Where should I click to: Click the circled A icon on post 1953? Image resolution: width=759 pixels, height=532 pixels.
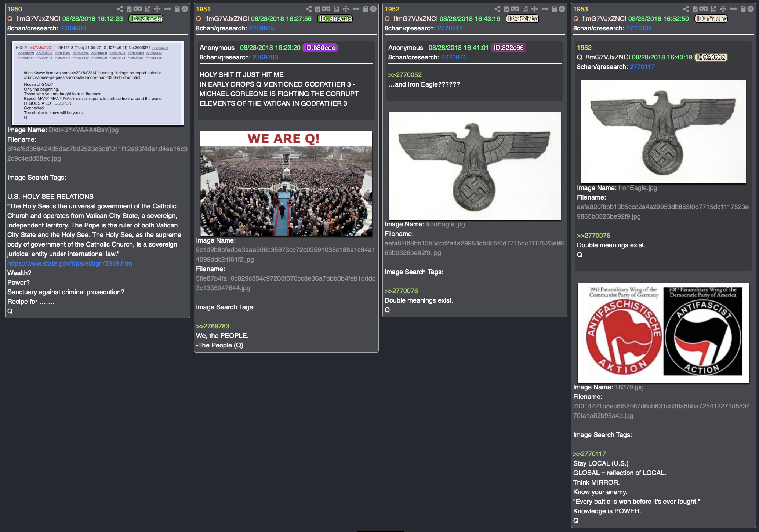click(751, 9)
